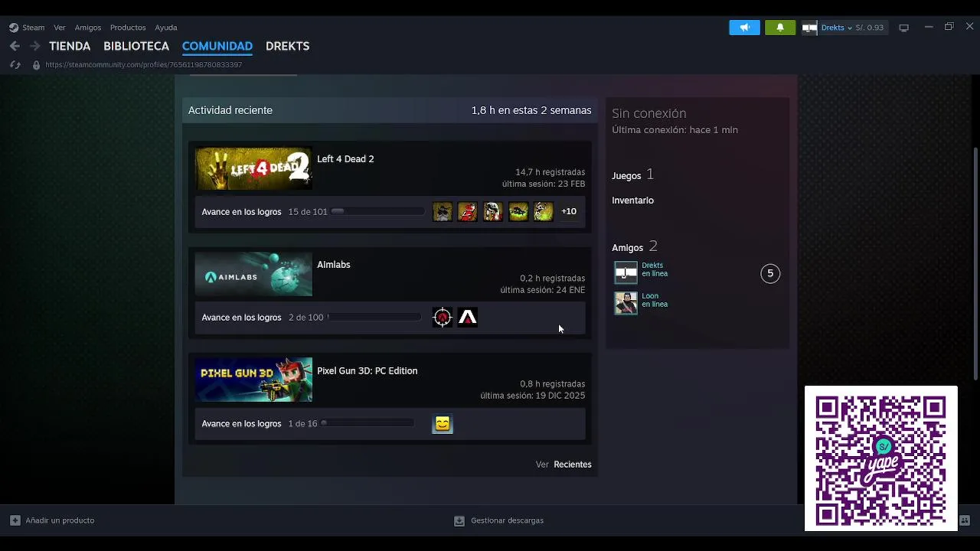Open fourth Left 4 Dead 2 achievement icon
The image size is (980, 551).
[518, 212]
